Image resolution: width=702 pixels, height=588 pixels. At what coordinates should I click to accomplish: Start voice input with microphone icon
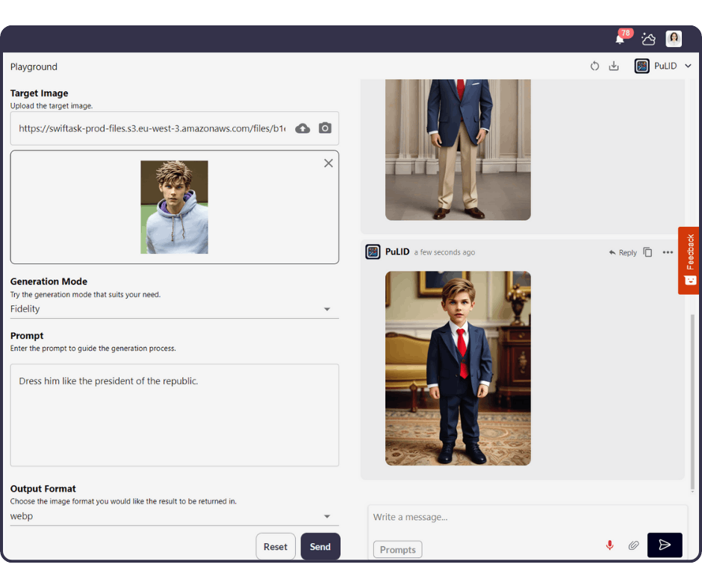pyautogui.click(x=609, y=545)
